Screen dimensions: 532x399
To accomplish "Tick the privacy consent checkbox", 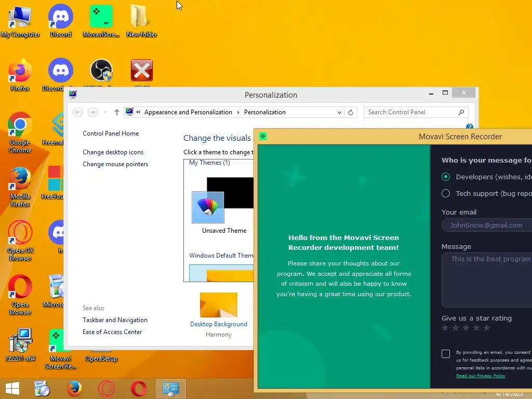I will (x=445, y=354).
